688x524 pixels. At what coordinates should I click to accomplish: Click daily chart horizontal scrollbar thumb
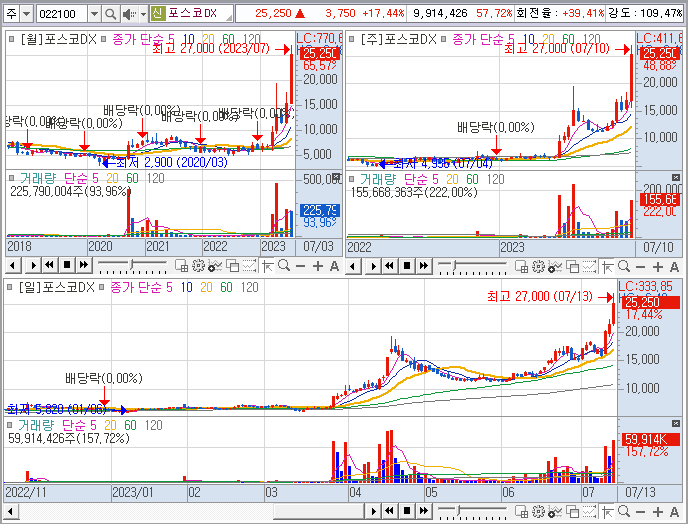(x=319, y=511)
